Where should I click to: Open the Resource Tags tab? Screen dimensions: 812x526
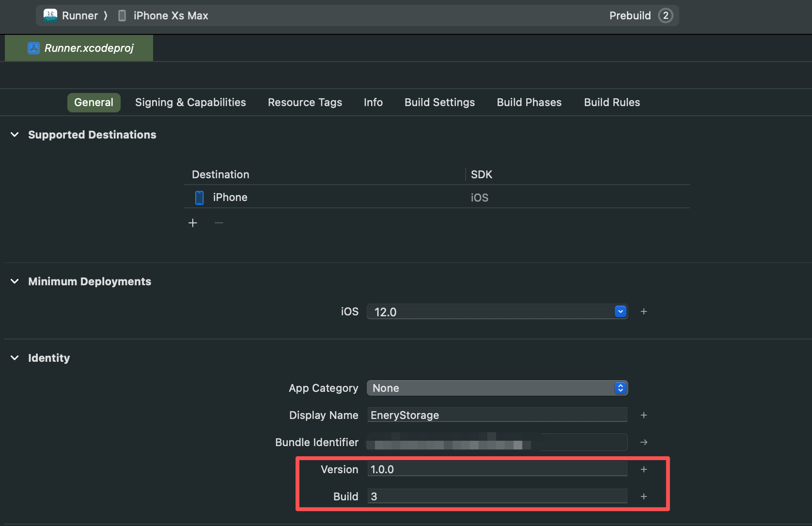(x=305, y=103)
